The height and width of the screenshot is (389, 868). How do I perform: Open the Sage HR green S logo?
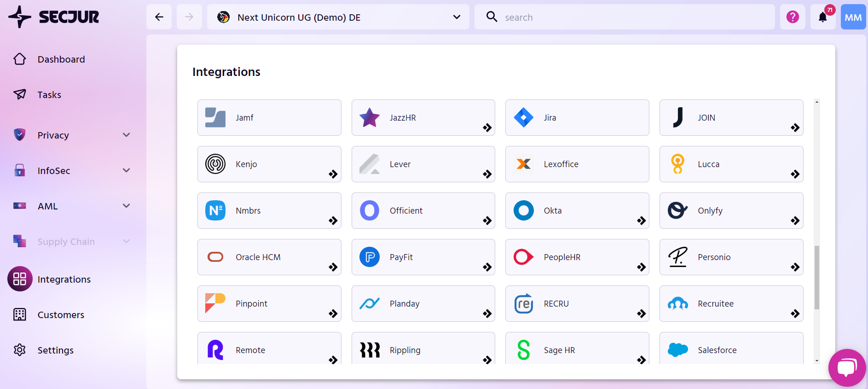click(524, 350)
